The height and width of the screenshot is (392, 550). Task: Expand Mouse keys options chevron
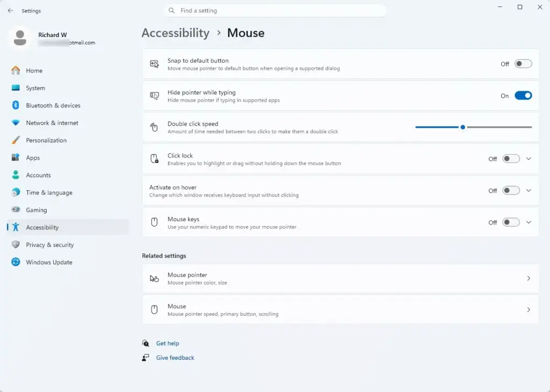click(529, 222)
